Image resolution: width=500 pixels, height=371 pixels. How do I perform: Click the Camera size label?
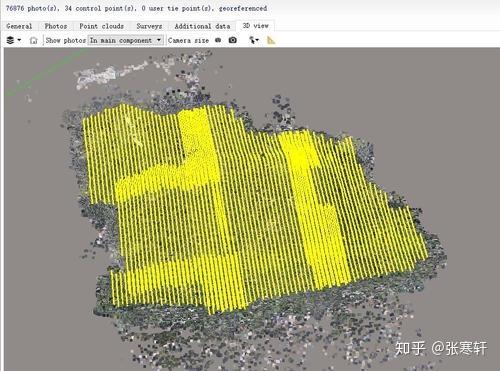(x=188, y=40)
